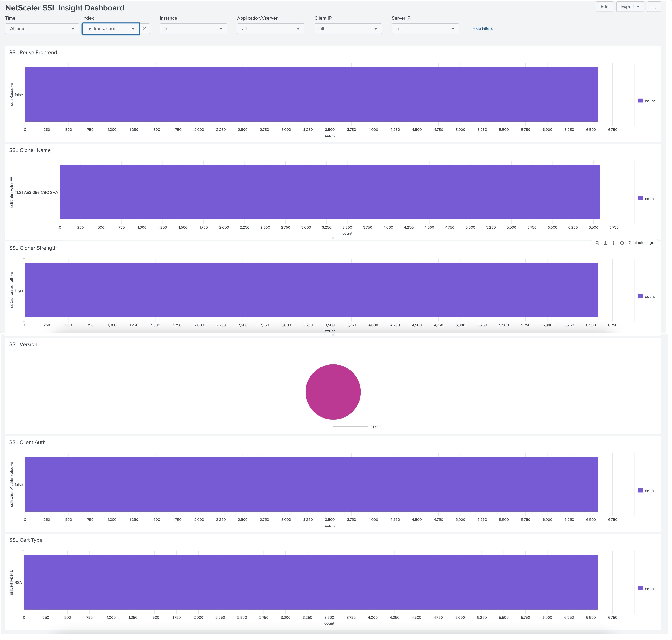The width and height of the screenshot is (672, 640).
Task: Open the more actions ellipsis menu
Action: (654, 7)
